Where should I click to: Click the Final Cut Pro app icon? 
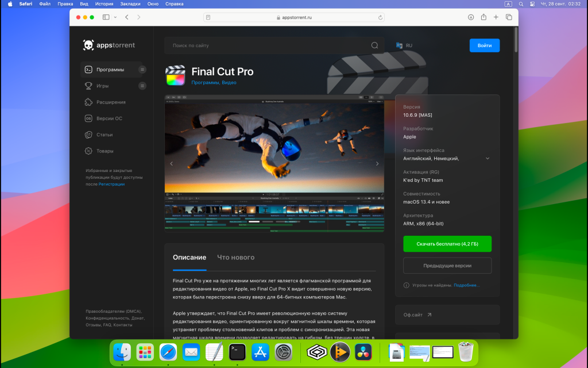pos(176,75)
